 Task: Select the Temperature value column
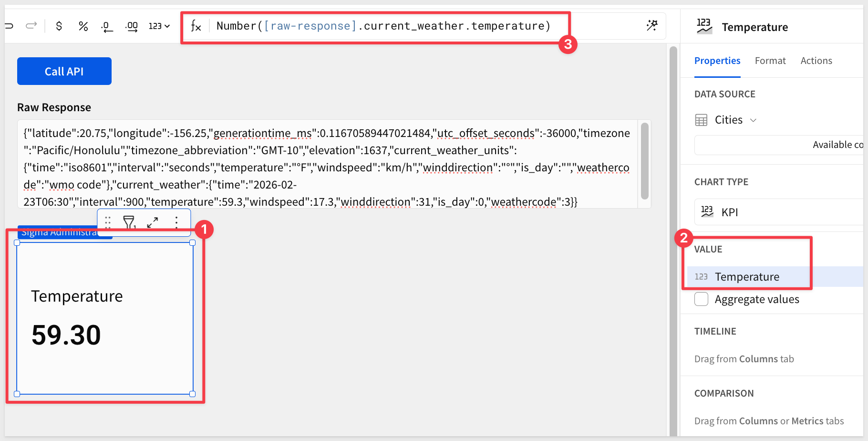[747, 277]
